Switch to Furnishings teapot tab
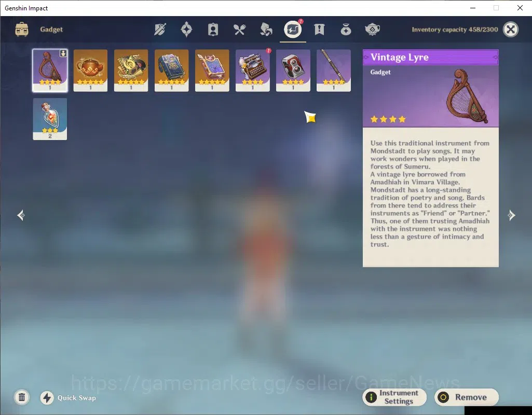Screen dimensions: 532x415 point(372,30)
